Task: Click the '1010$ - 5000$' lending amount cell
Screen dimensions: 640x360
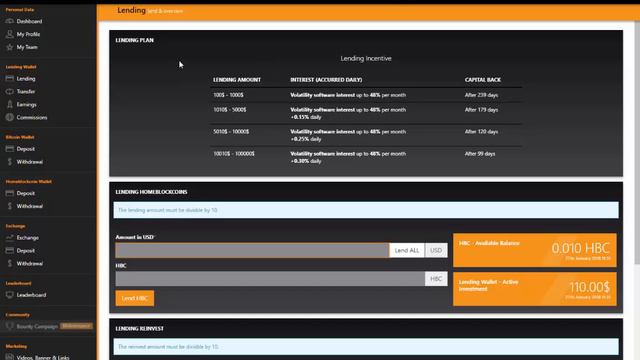Action: [x=230, y=110]
